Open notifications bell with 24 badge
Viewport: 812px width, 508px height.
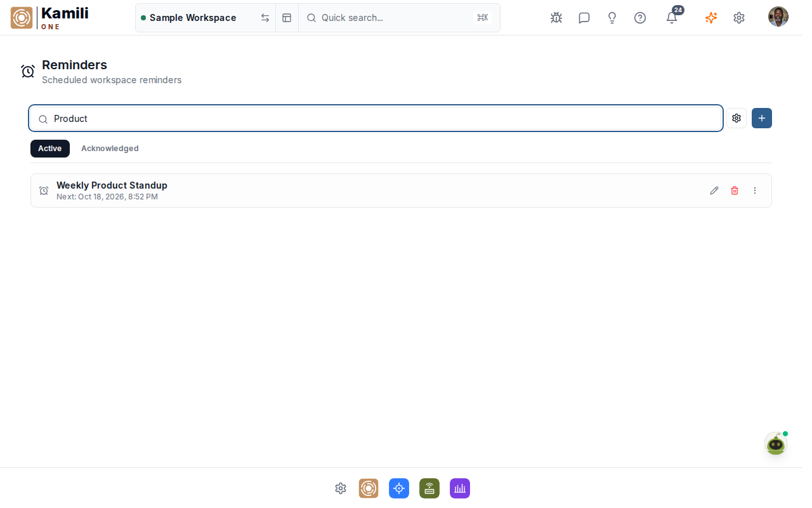[672, 17]
